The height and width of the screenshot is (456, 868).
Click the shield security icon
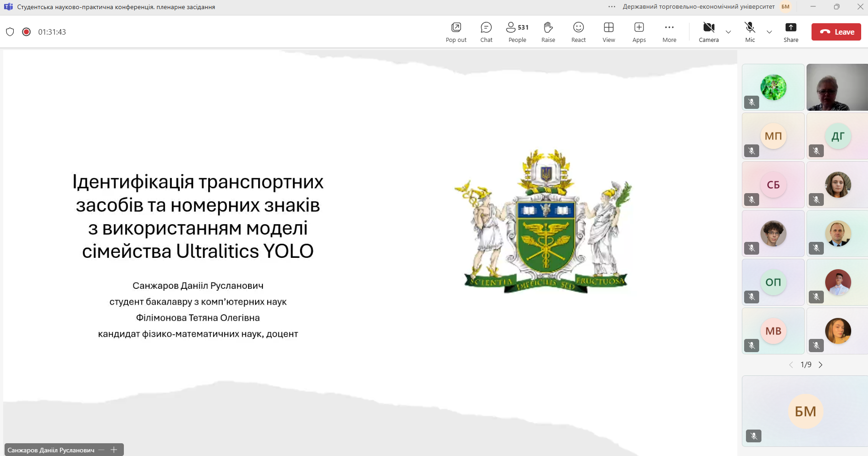10,32
